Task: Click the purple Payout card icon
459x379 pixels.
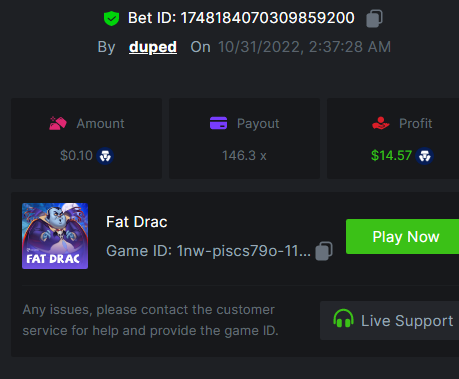Action: point(218,123)
